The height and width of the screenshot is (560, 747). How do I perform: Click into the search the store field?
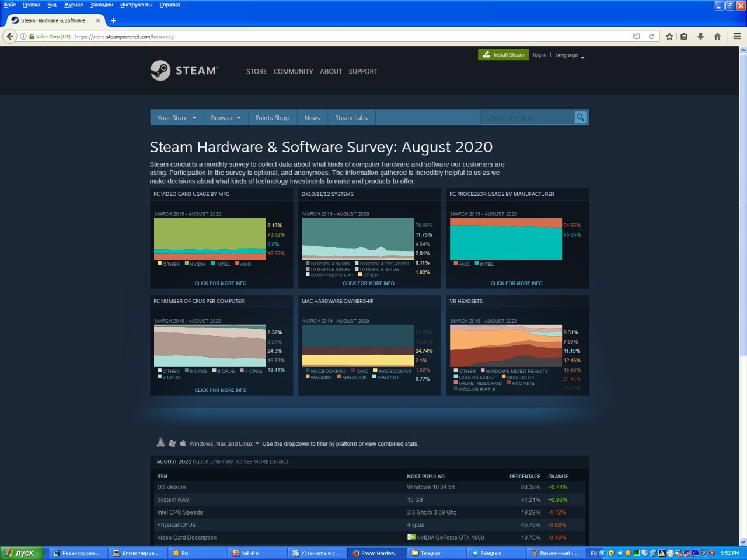[528, 118]
